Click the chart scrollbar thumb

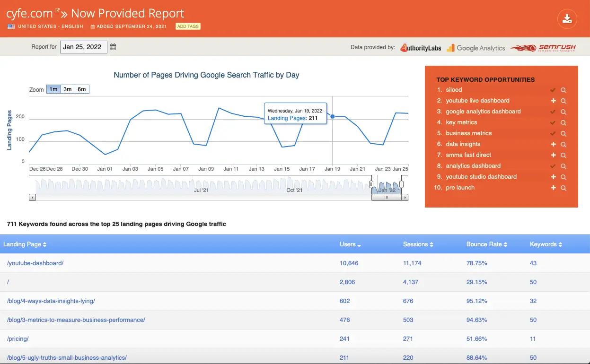[x=386, y=198]
